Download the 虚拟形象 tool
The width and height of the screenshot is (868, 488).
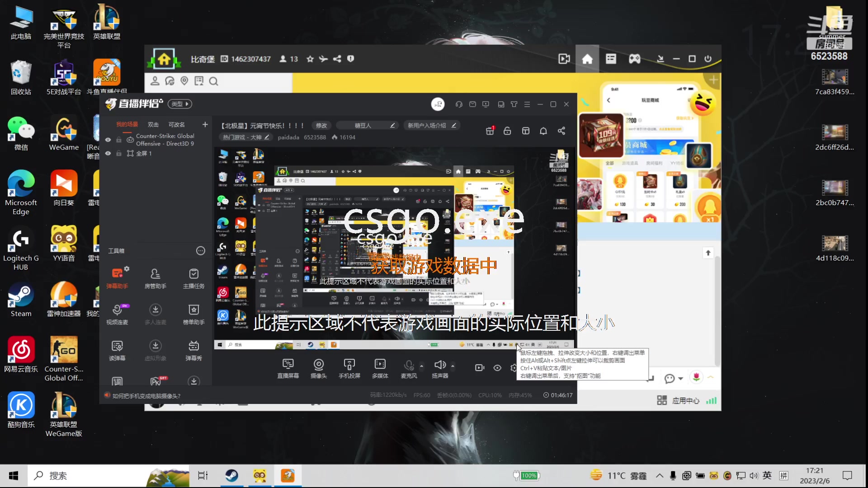[x=155, y=350]
